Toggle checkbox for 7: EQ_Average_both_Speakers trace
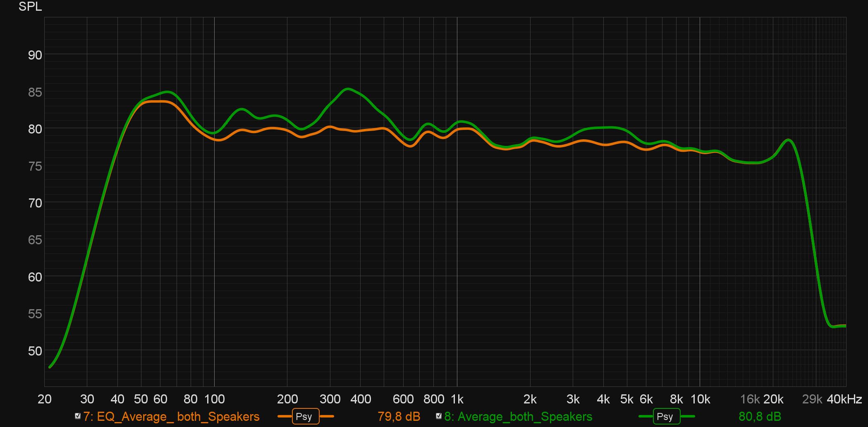This screenshot has width=868, height=427. click(77, 416)
